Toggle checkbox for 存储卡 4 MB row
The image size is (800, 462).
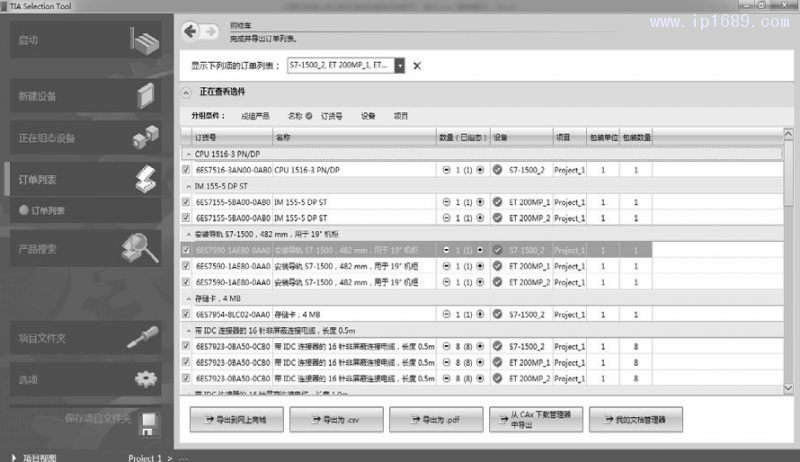[186, 314]
